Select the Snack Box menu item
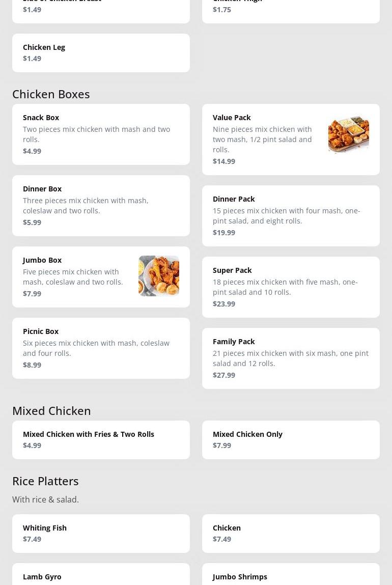The height and width of the screenshot is (585, 392). pos(101,134)
